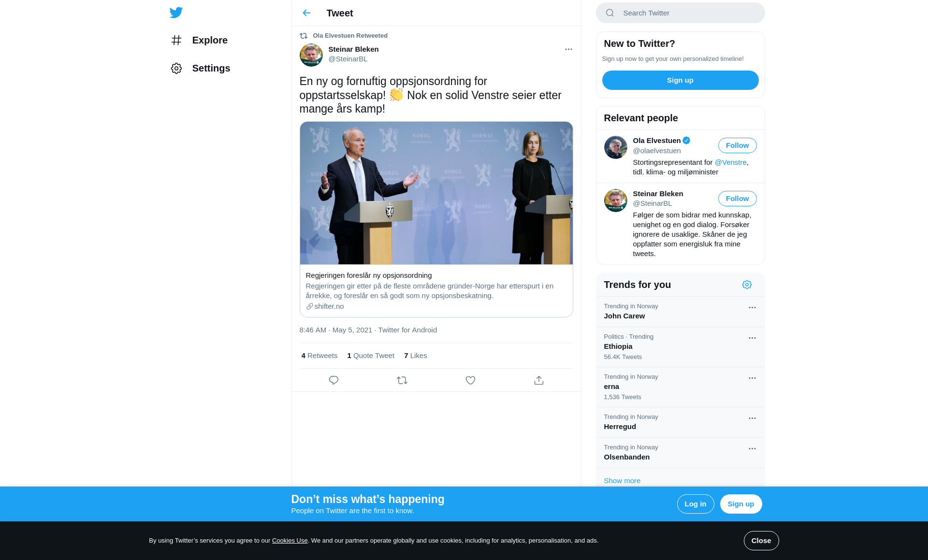
Task: Open the 8:46 AM · May 5, 2021 timestamp
Action: click(x=335, y=330)
